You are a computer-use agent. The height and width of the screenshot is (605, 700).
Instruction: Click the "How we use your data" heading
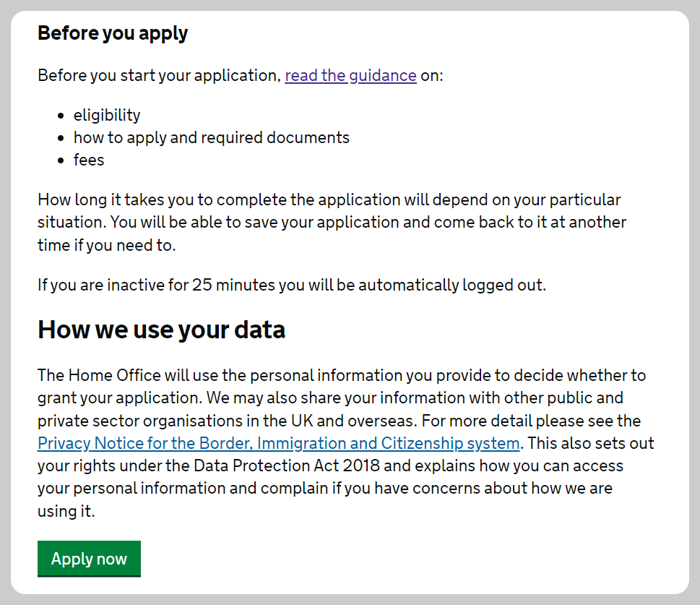tap(161, 330)
